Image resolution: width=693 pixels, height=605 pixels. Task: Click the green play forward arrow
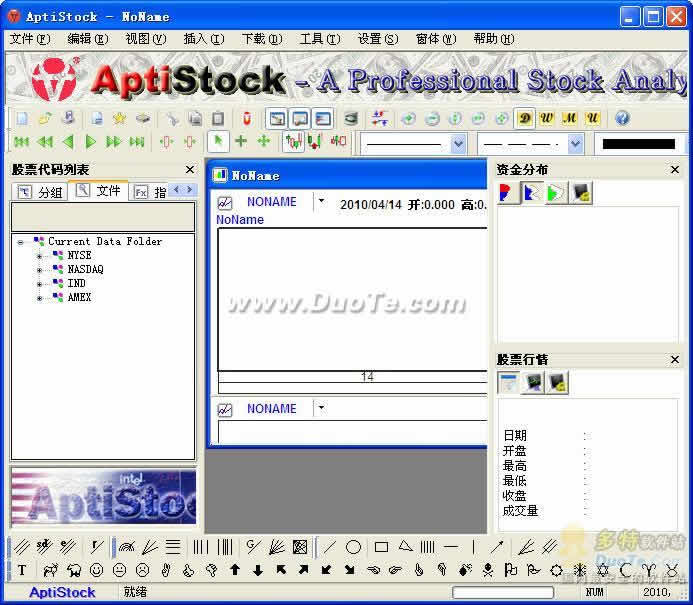coord(91,142)
